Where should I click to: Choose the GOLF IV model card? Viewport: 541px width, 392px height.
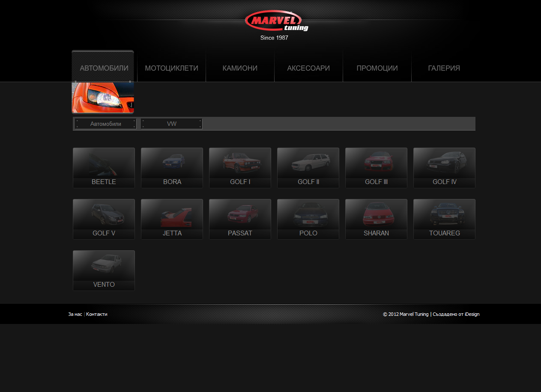(444, 168)
